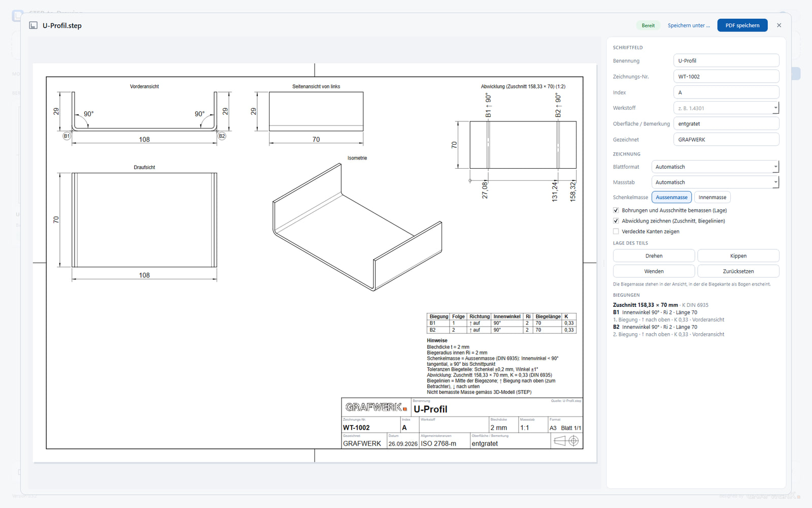The height and width of the screenshot is (508, 812).
Task: Open the Speichern unter … option
Action: coord(689,25)
